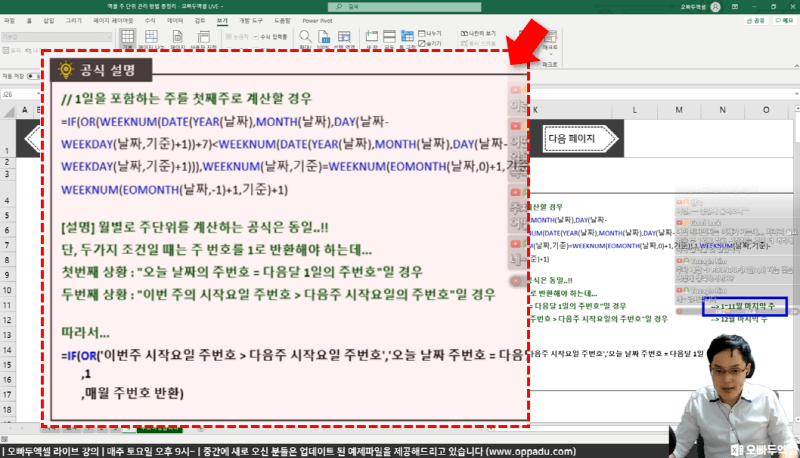800x458 pixels.
Task: Open the Review (검토) tab
Action: coord(200,21)
